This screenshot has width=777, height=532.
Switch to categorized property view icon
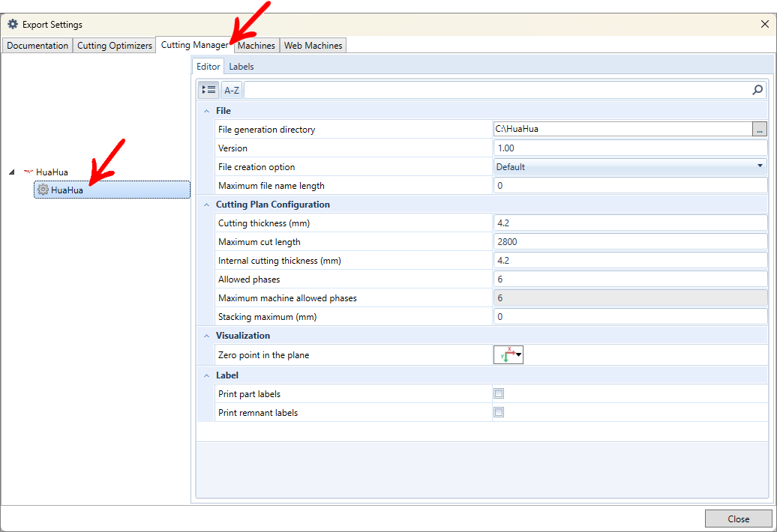point(208,90)
